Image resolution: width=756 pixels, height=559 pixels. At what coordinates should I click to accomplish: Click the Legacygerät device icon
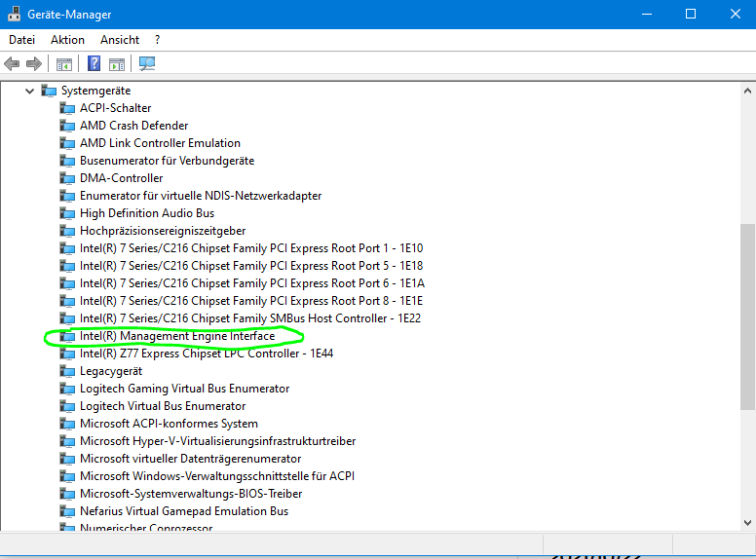(x=67, y=371)
